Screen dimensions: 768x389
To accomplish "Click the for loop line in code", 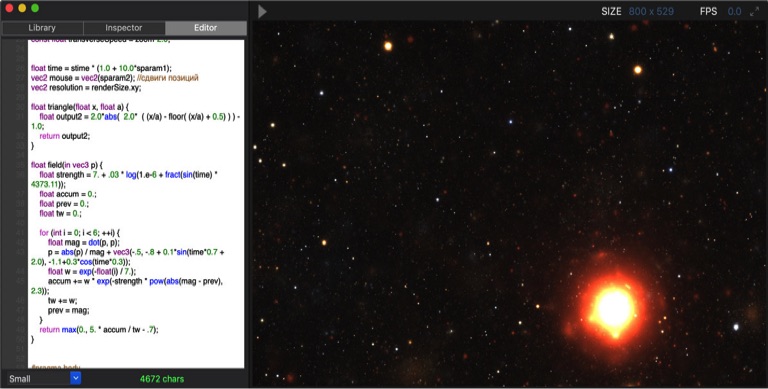I will 79,233.
